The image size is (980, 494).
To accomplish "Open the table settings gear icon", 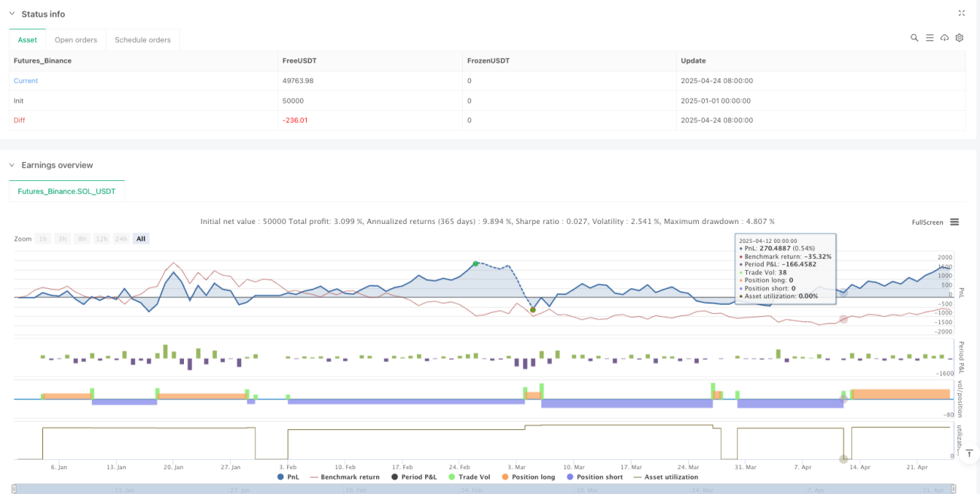I will point(960,38).
